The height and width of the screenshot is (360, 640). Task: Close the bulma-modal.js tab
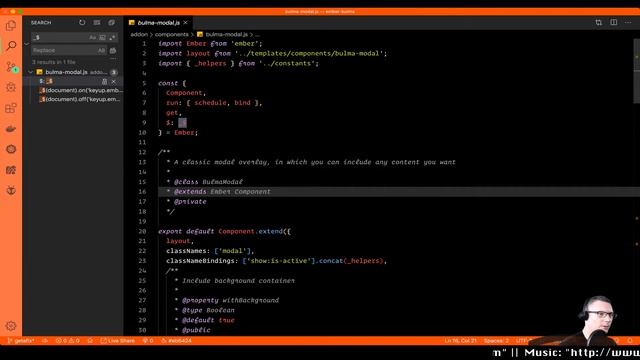pyautogui.click(x=186, y=23)
